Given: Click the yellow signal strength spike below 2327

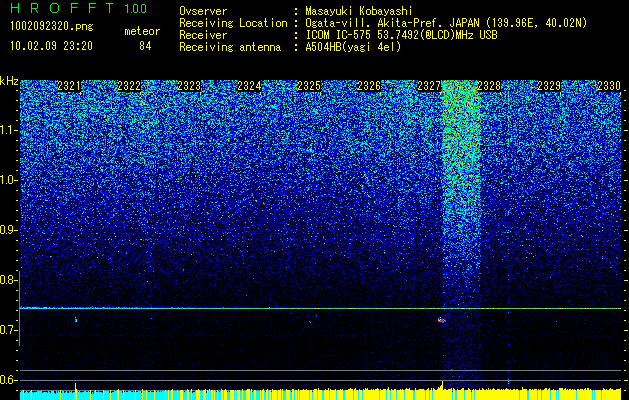Looking at the screenshot, I should coord(442,385).
